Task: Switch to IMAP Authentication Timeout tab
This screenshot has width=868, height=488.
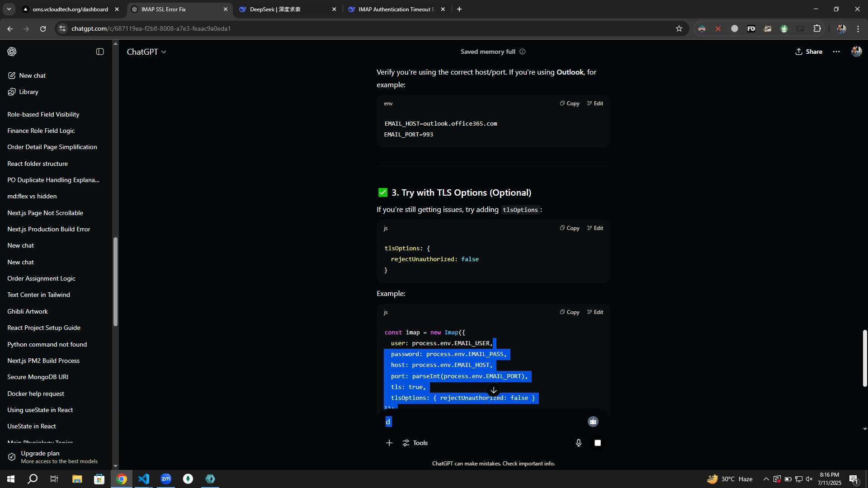Action: click(x=396, y=9)
